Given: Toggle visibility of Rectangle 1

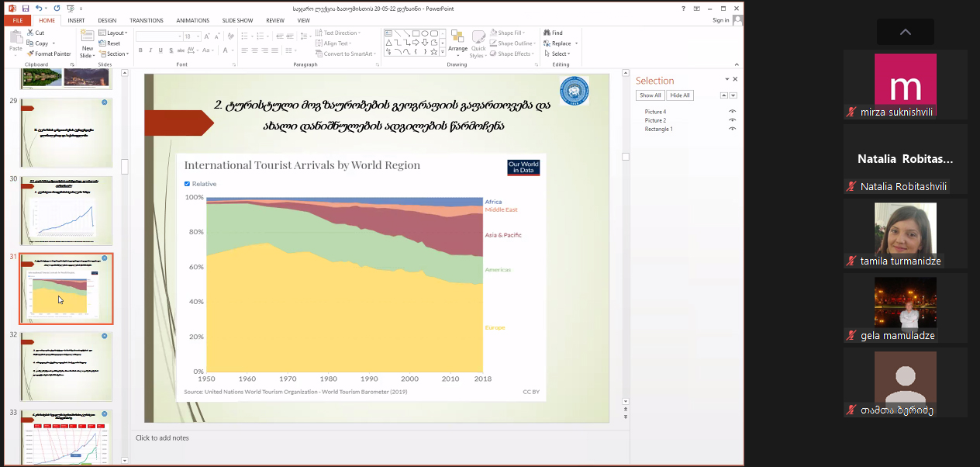Looking at the screenshot, I should point(731,129).
